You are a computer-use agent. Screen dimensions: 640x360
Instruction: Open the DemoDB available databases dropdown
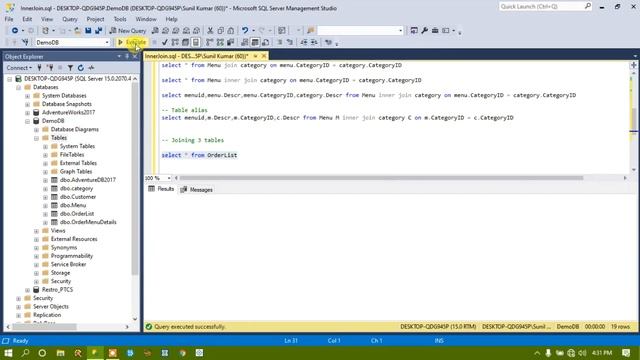(x=107, y=42)
